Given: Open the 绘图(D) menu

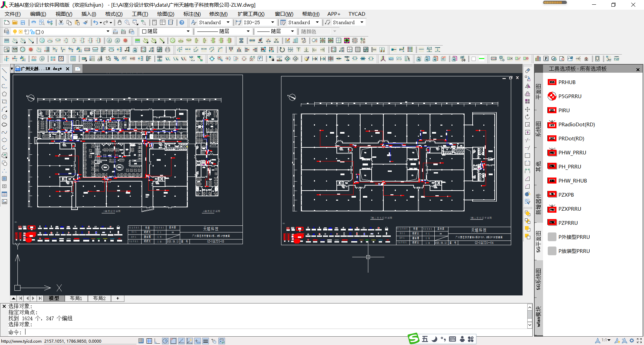Looking at the screenshot, I should (166, 14).
